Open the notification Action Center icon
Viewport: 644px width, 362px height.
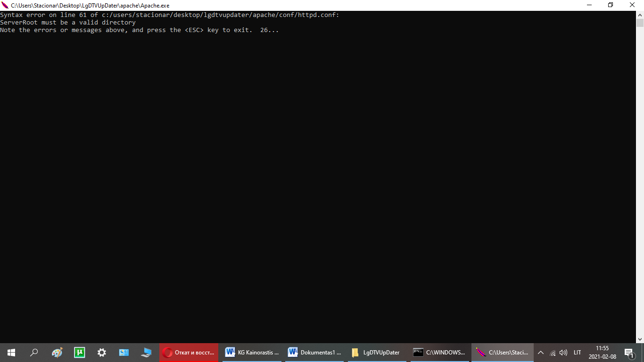(x=629, y=353)
